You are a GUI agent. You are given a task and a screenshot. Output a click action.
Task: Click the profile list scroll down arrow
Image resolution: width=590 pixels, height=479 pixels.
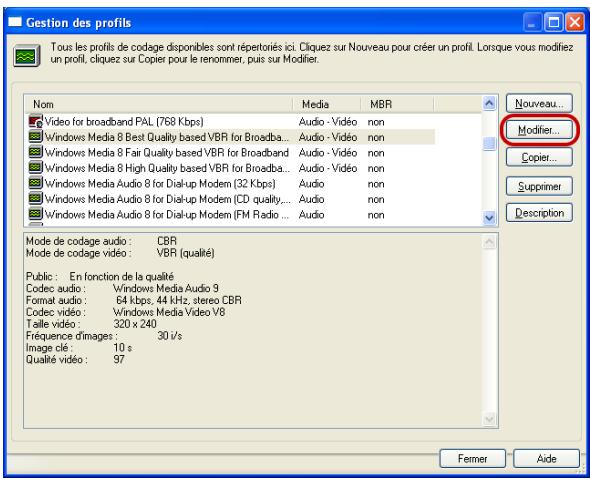click(489, 217)
